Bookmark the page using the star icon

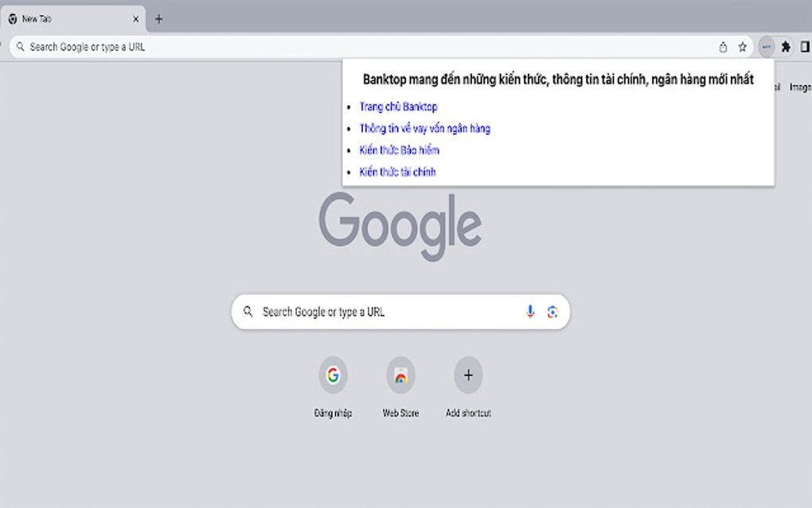(742, 46)
